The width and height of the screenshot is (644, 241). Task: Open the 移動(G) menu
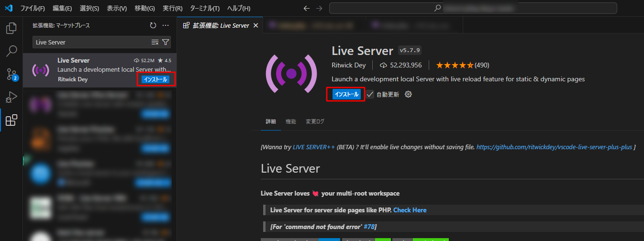click(x=144, y=9)
